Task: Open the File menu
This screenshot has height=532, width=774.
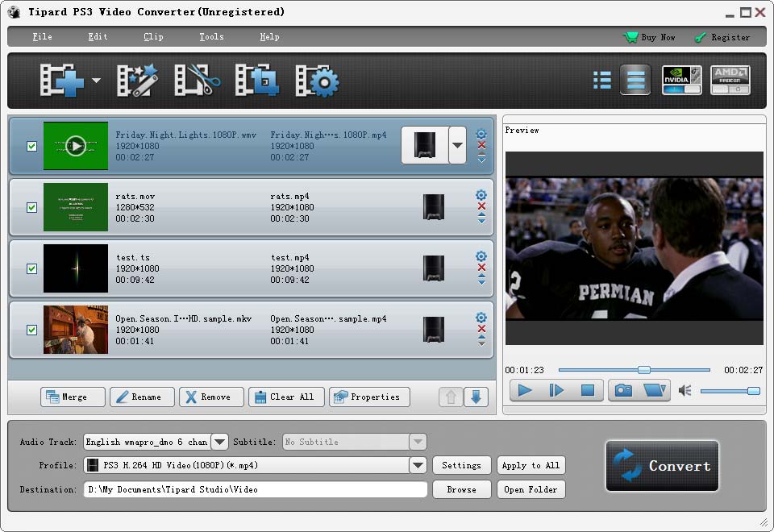Action: pos(42,36)
